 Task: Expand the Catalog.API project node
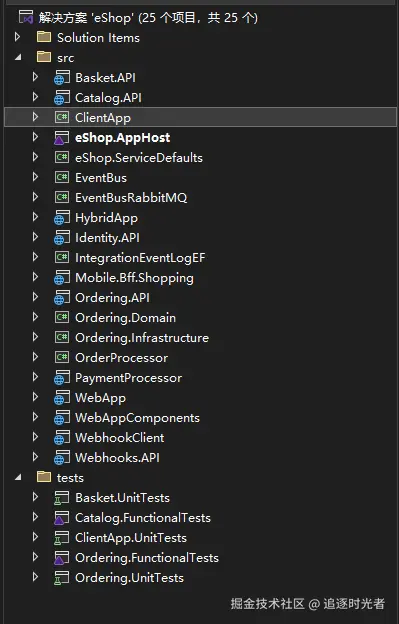(x=35, y=97)
